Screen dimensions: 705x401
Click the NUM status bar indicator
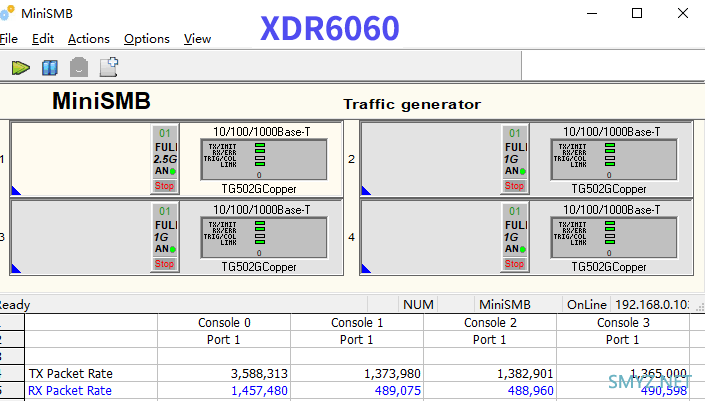418,305
